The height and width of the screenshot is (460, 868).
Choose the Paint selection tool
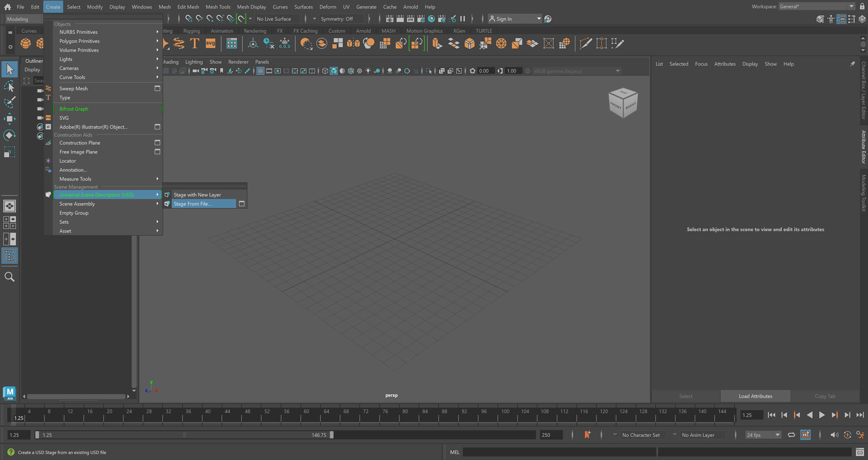pos(9,103)
